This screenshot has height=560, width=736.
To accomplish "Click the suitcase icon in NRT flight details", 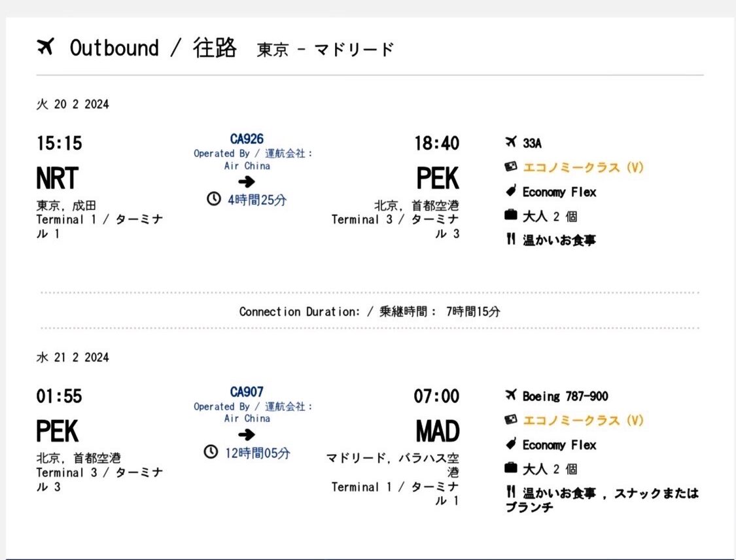I will click(x=511, y=216).
